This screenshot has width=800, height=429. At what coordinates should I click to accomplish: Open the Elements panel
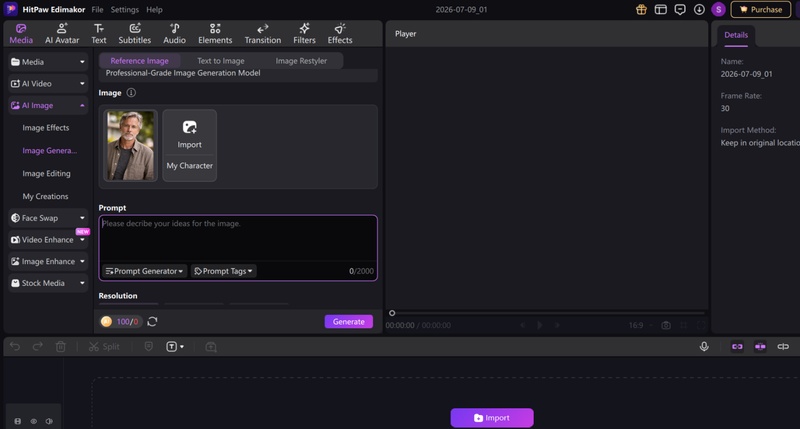pos(215,34)
